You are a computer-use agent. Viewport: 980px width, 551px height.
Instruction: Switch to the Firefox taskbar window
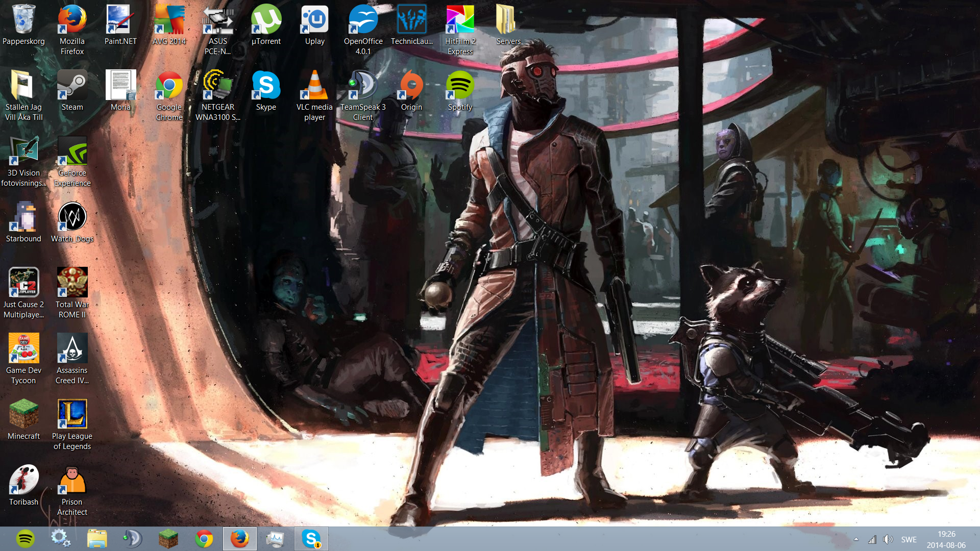point(239,539)
